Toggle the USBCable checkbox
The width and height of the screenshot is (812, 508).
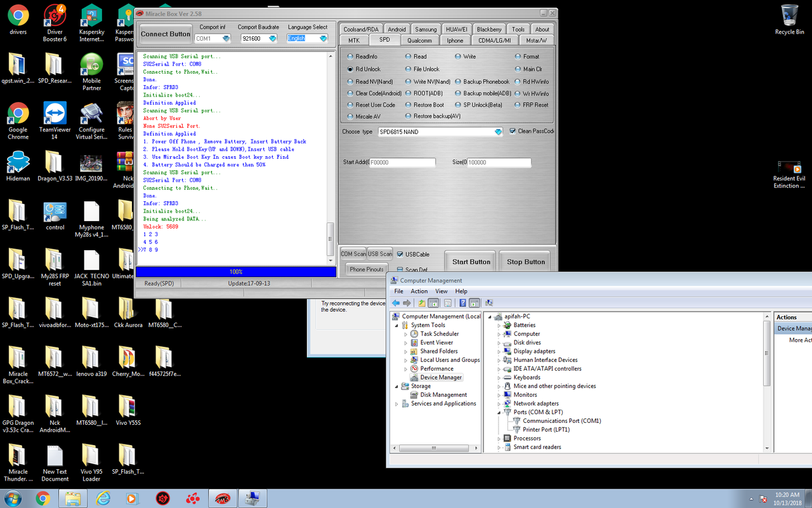[x=400, y=255]
